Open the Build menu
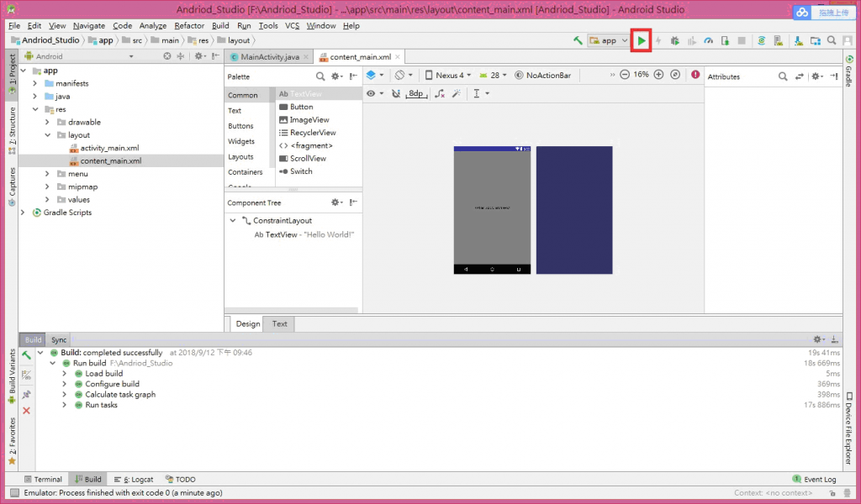This screenshot has width=861, height=504. [x=220, y=26]
